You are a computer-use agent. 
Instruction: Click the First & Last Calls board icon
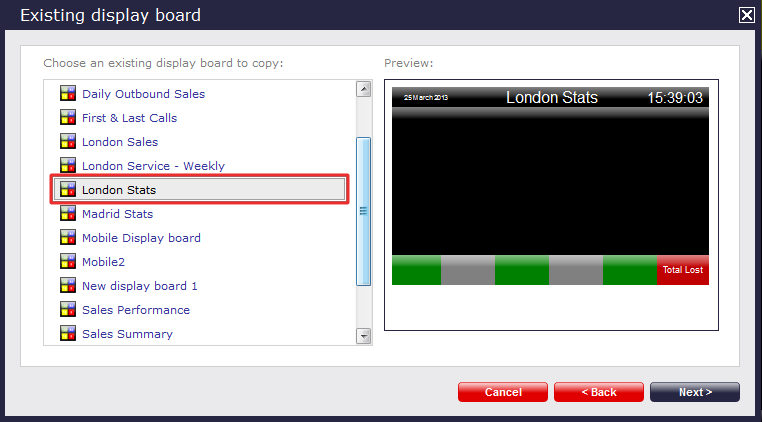[x=68, y=117]
